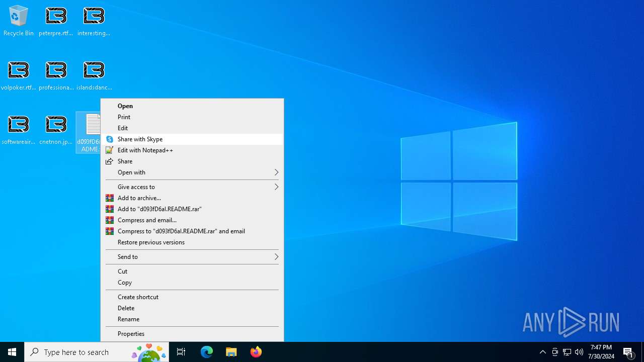Screen dimensions: 644x362
Task: Choose Copy in the context menu
Action: (192, 283)
